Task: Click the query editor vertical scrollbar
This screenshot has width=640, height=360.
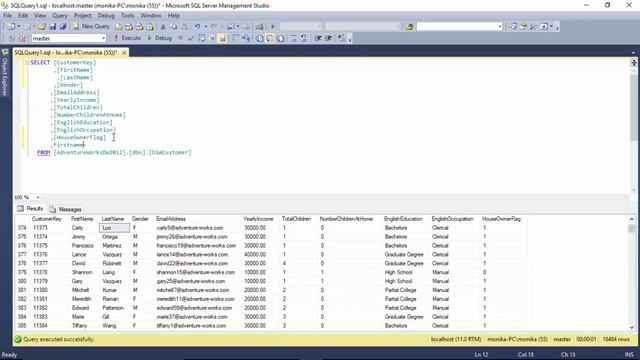Action: click(x=633, y=129)
